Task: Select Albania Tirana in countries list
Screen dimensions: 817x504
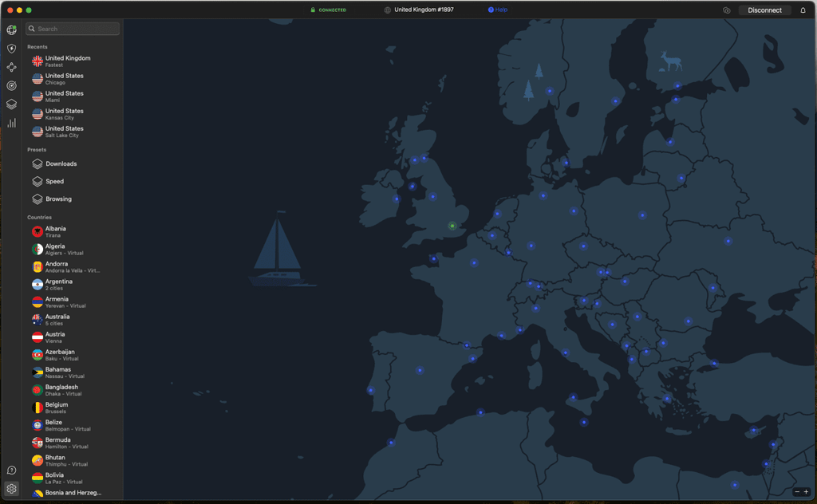Action: 73,232
